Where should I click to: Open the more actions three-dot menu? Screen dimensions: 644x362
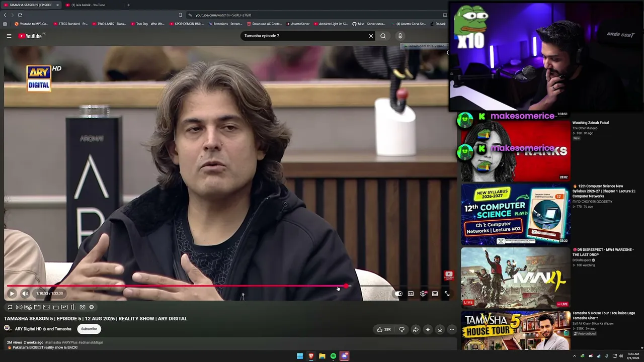click(452, 329)
